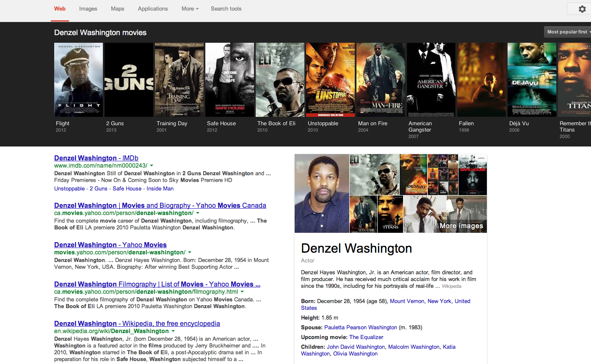Open the Denzel Washington - IMDb result
Screen dimensions: 591x364
(96, 158)
